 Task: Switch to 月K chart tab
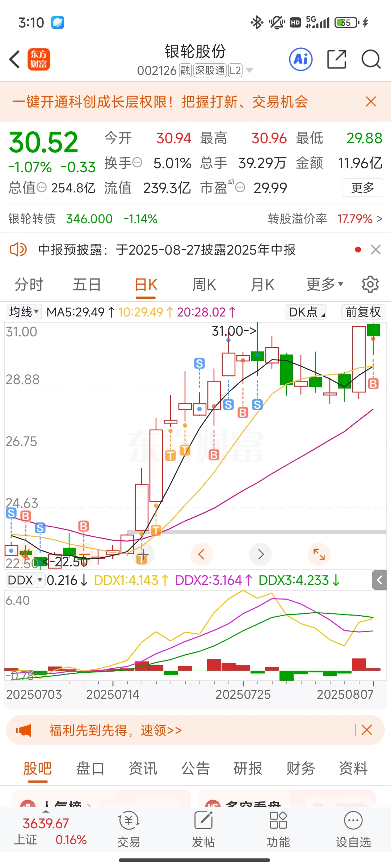click(263, 285)
